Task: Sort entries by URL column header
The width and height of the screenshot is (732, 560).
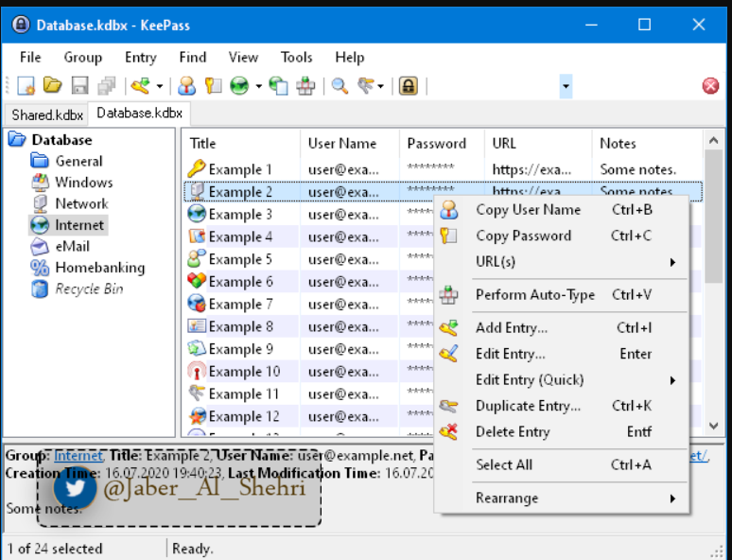Action: [538, 144]
